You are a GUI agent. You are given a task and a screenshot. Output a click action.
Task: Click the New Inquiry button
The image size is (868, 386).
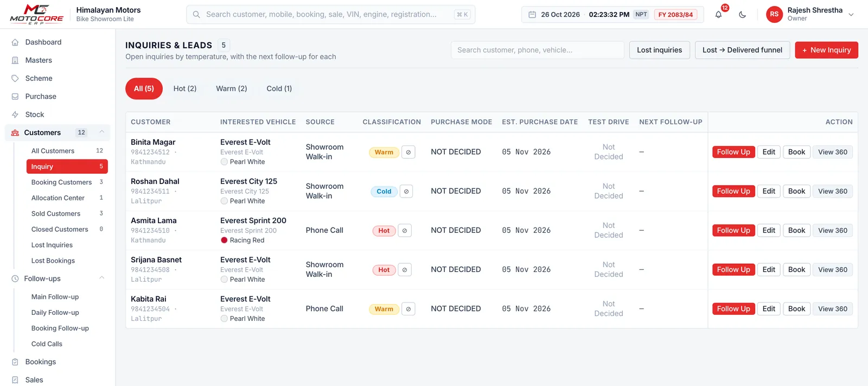(x=826, y=50)
